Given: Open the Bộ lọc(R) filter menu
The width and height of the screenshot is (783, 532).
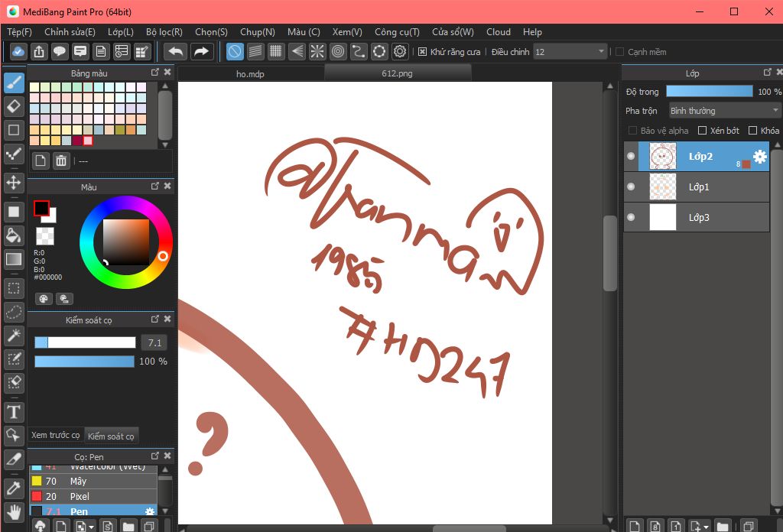Looking at the screenshot, I should point(164,32).
